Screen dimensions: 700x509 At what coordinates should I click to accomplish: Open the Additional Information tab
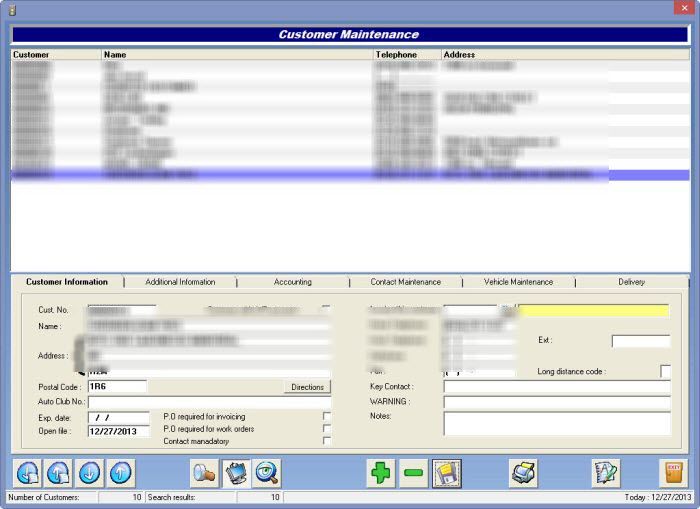(180, 282)
